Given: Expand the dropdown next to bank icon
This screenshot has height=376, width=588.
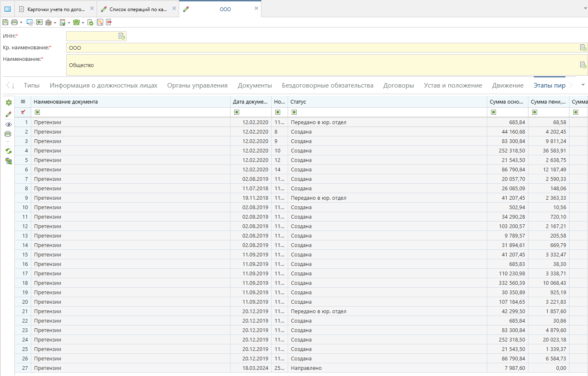Looking at the screenshot, I should 55,23.
